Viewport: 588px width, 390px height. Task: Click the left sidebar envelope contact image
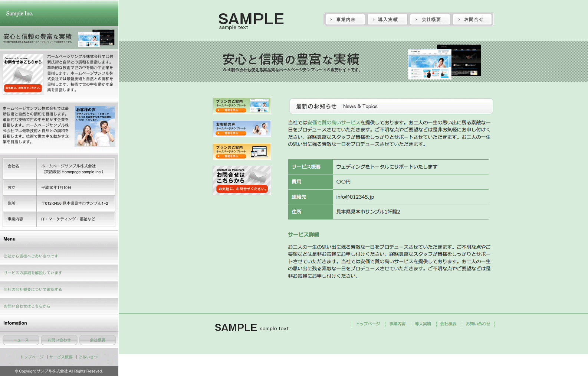(x=23, y=74)
